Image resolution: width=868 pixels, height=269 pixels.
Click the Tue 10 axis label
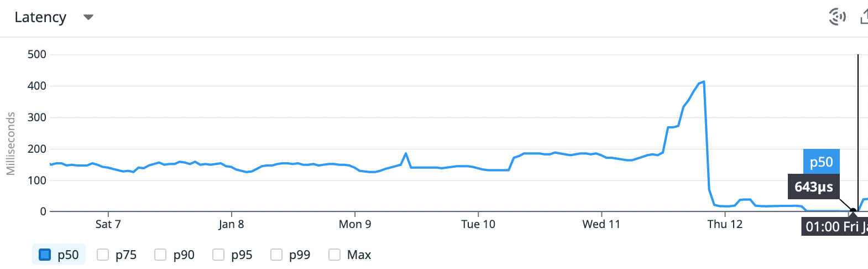pos(478,224)
